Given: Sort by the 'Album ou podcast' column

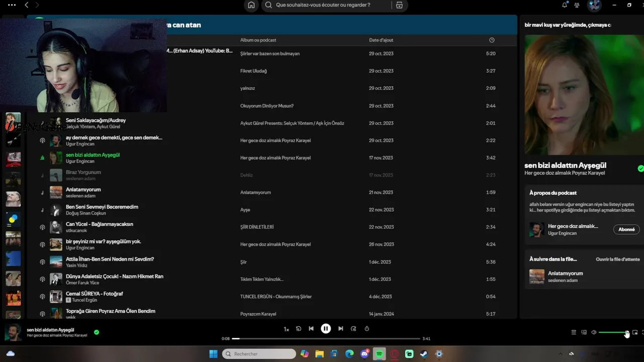Looking at the screenshot, I should click(258, 40).
